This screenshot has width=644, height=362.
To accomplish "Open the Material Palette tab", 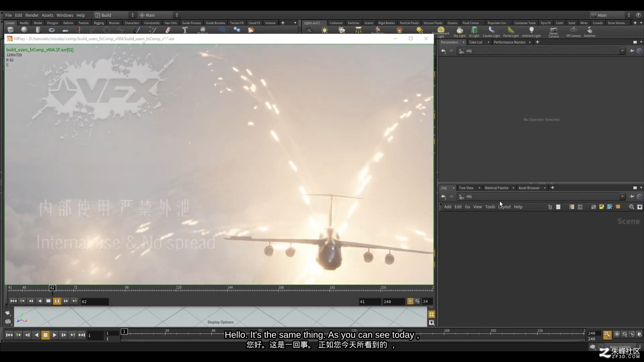I will 496,188.
